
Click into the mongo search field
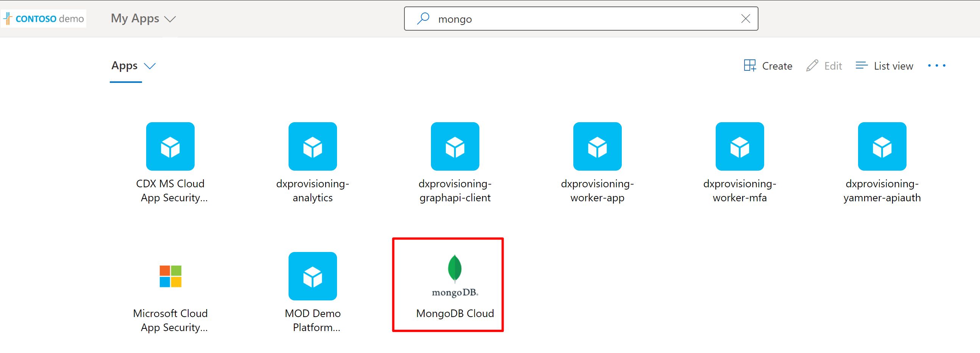click(x=571, y=19)
